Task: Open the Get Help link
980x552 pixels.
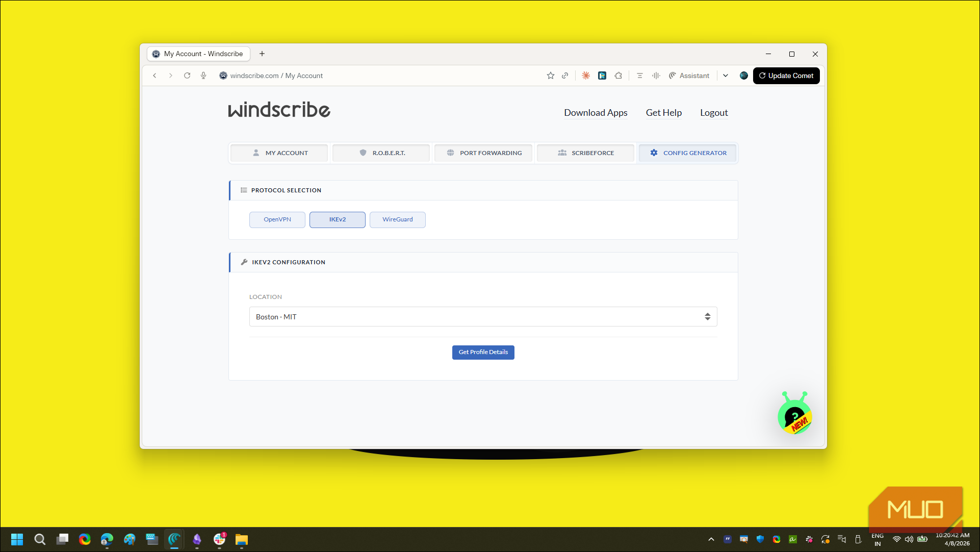Action: tap(664, 113)
